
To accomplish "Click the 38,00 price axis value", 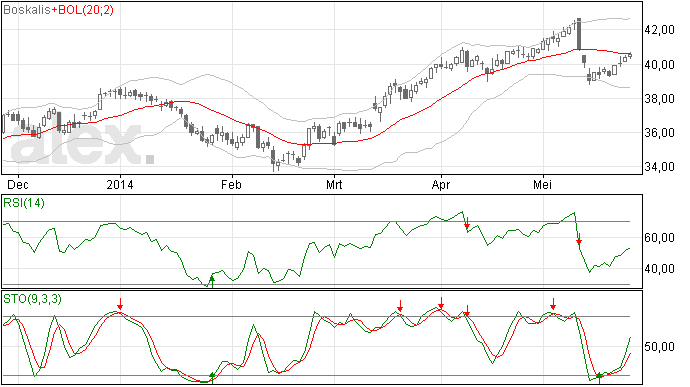I will pos(659,99).
